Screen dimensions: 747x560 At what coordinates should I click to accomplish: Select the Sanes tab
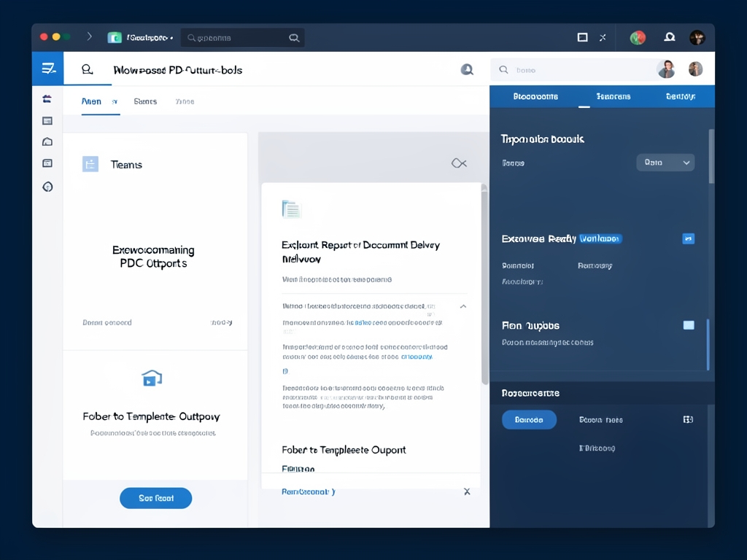pyautogui.click(x=145, y=101)
